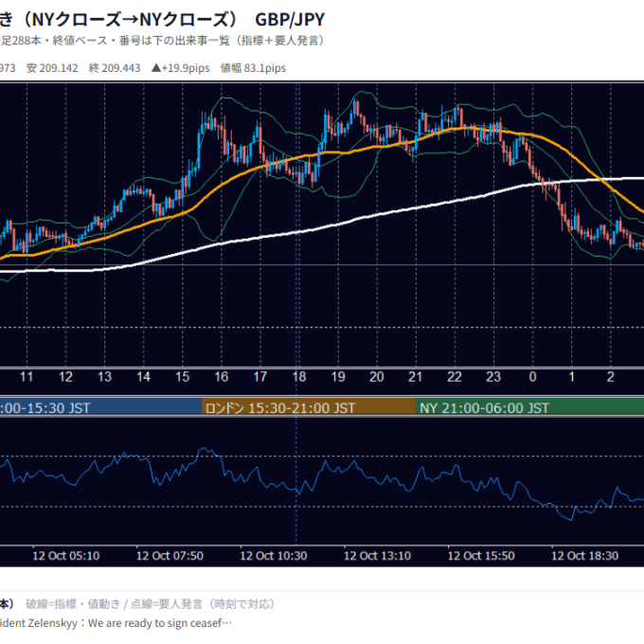Select the blue session band ending 15:30 JST
Image resolution: width=644 pixels, height=644 pixels.
tap(100, 407)
